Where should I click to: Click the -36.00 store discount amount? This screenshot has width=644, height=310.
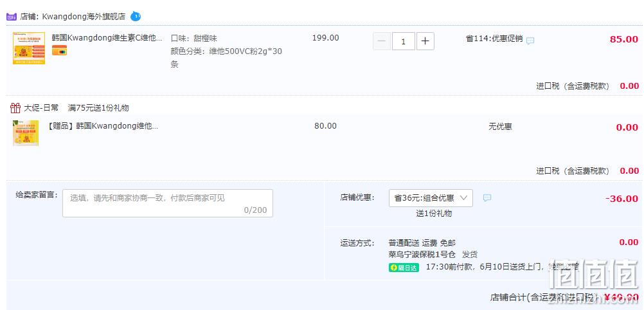622,199
